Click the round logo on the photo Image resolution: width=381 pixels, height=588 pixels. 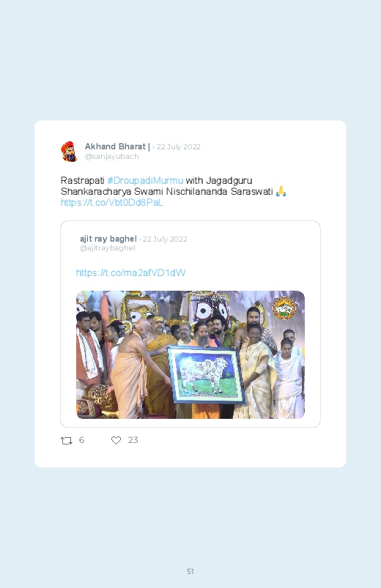[x=284, y=308]
